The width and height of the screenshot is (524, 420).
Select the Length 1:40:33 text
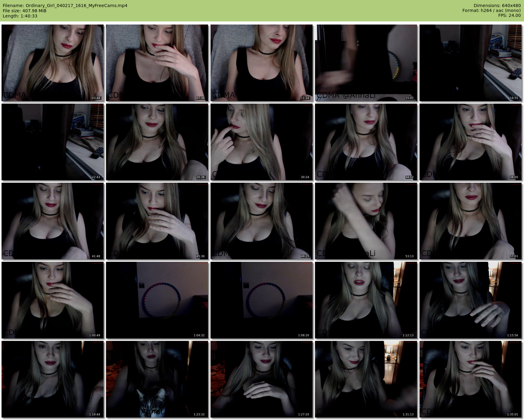[x=20, y=16]
